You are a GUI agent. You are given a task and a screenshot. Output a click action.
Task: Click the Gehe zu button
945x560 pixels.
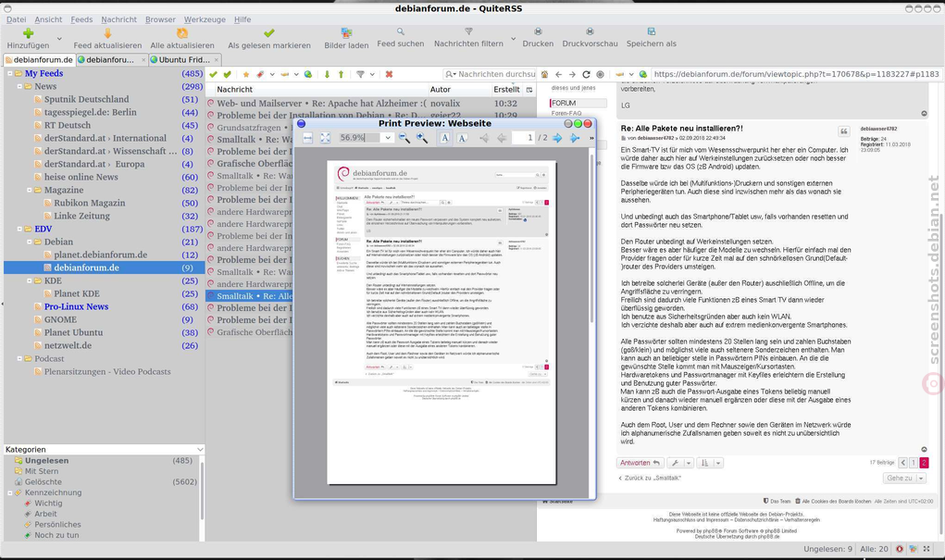pyautogui.click(x=904, y=478)
